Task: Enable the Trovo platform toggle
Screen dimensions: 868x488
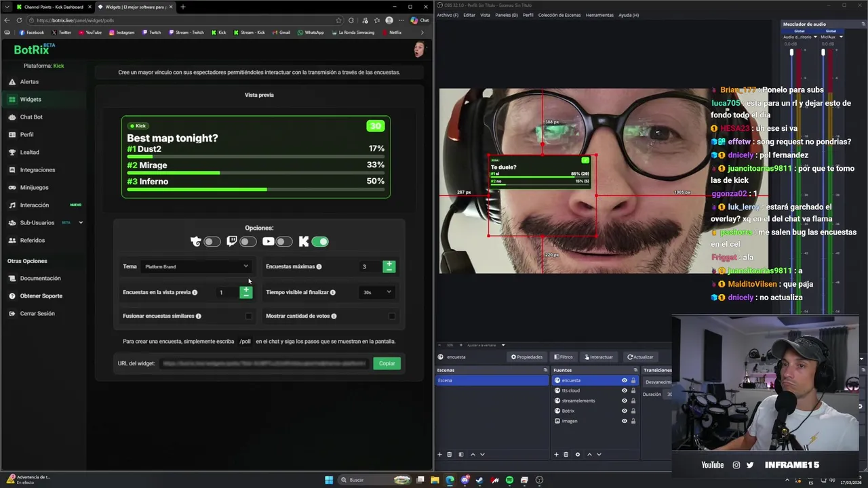Action: point(212,241)
